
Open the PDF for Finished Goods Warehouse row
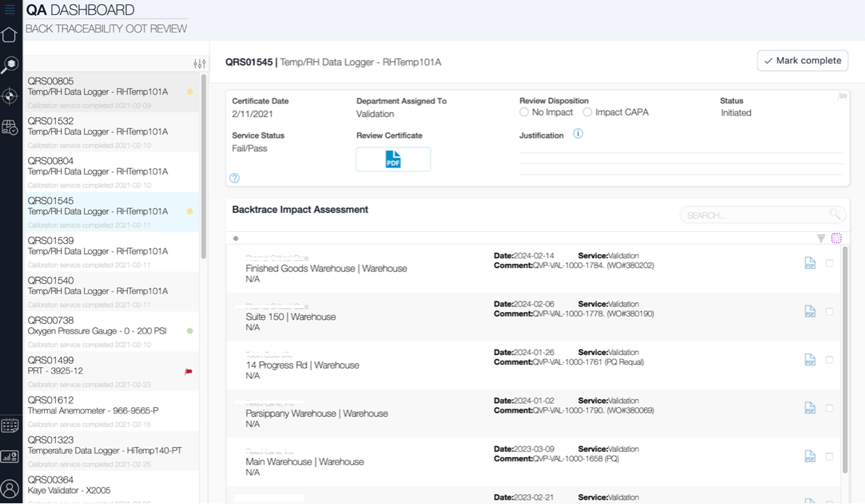point(809,263)
